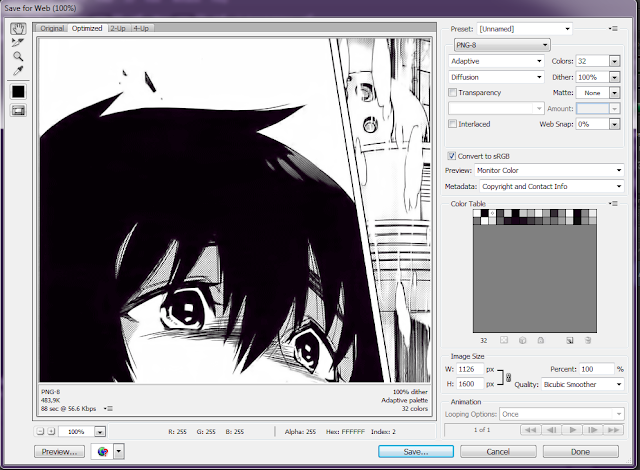
Task: Open the Matte dropdown arrow
Action: (614, 93)
